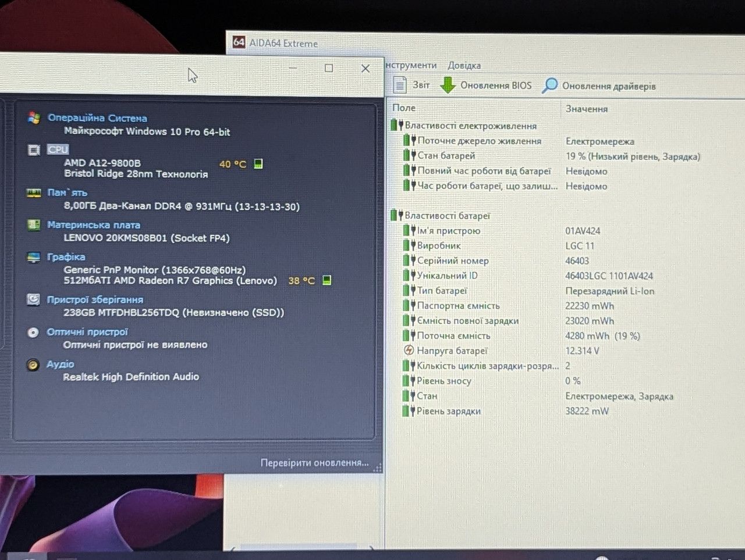
Task: Maximize the Speccy window
Action: pos(329,68)
